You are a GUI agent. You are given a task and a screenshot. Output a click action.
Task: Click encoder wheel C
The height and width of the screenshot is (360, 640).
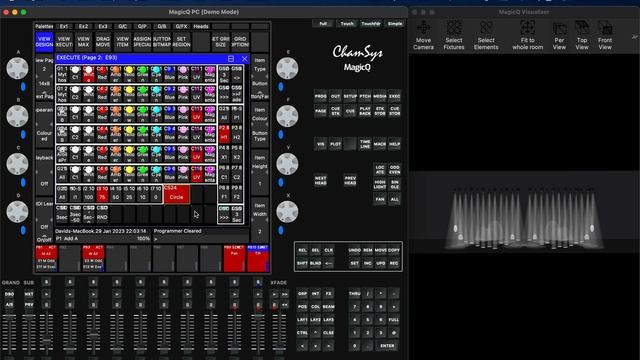tap(17, 164)
